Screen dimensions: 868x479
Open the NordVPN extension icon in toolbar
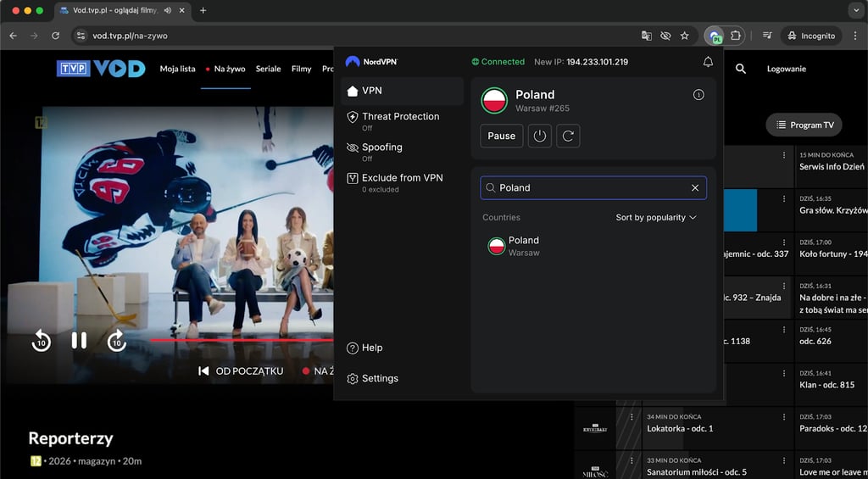pos(715,36)
